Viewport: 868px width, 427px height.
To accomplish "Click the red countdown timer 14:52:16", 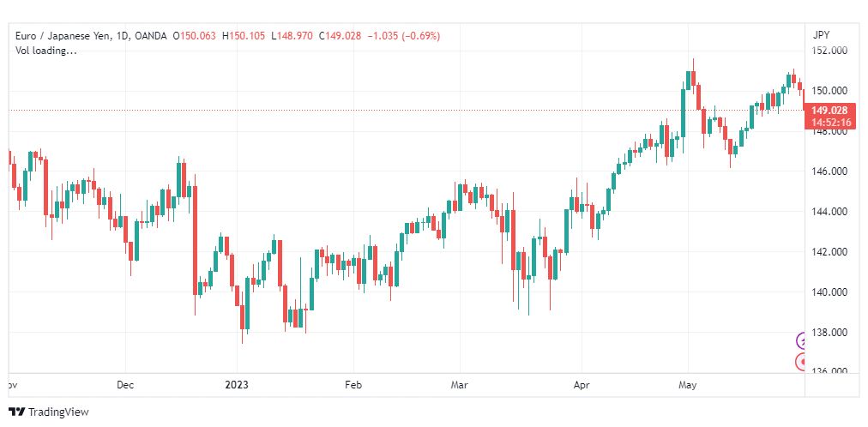I will (x=829, y=123).
